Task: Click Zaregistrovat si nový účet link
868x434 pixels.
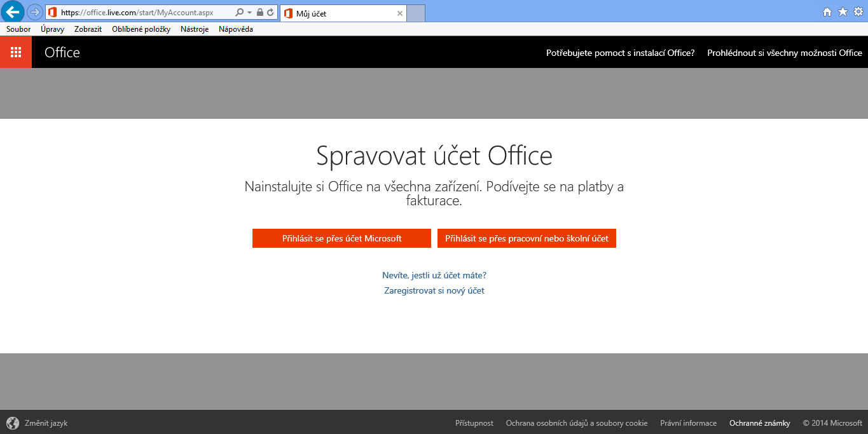Action: [x=434, y=290]
